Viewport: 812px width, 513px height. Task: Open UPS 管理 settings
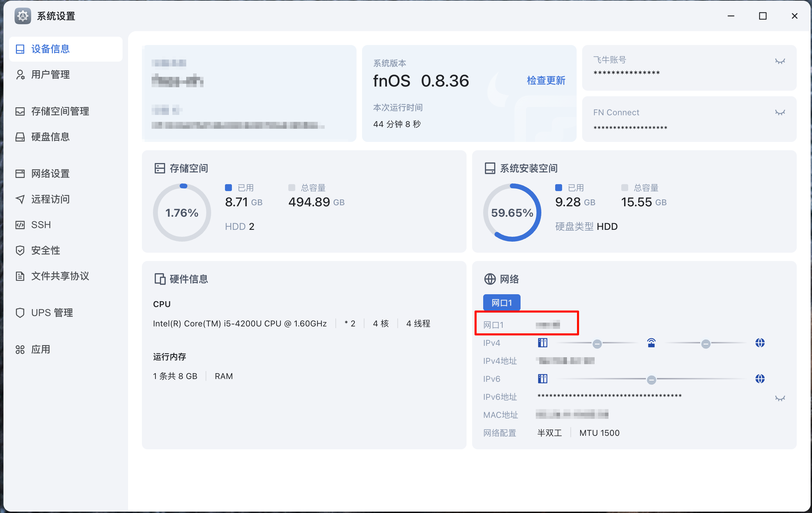[52, 313]
